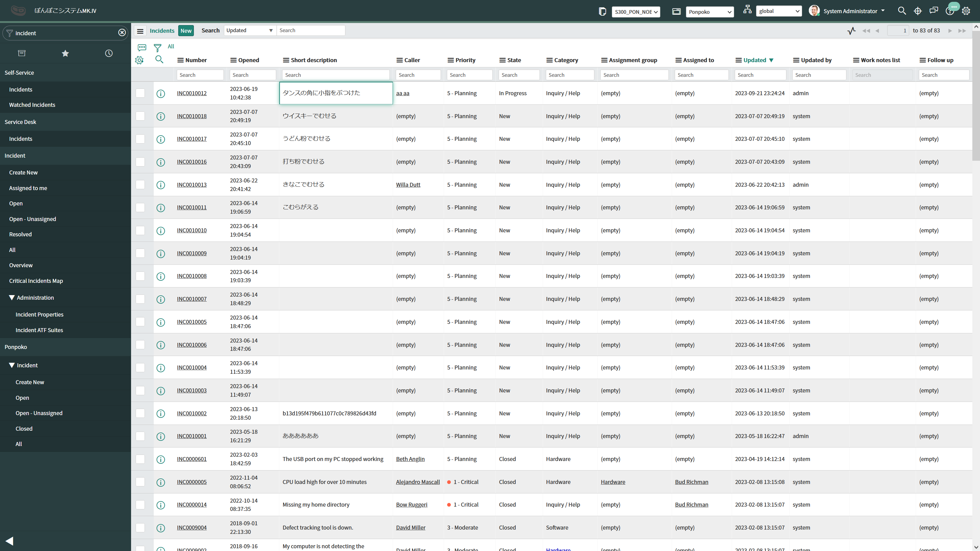This screenshot has width=980, height=551.
Task: Tick the checkbox for INC0010013 row
Action: (x=140, y=185)
